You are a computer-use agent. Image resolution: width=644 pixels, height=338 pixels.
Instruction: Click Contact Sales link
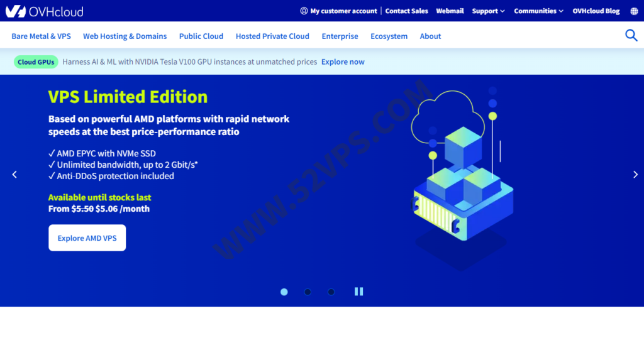[x=407, y=11]
